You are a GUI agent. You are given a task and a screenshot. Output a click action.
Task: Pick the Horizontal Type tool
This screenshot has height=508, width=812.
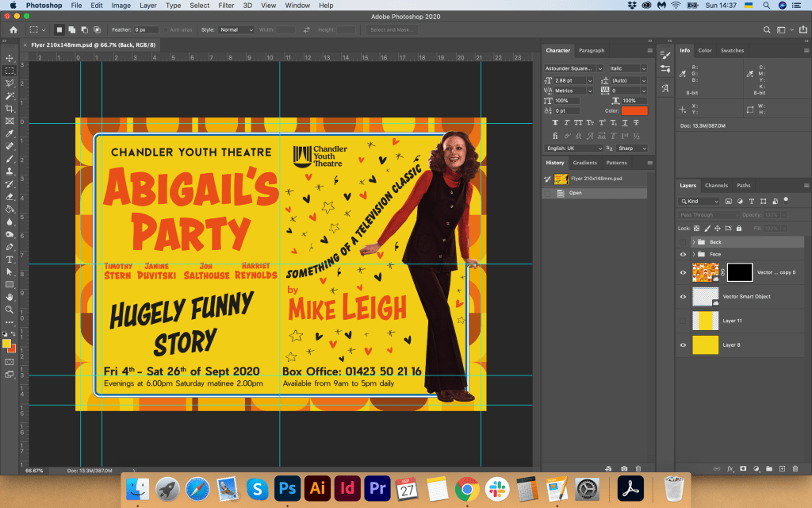(x=10, y=259)
